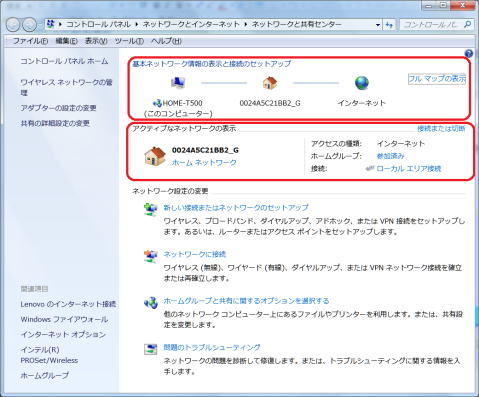Click the connect to network icon

tap(150, 256)
